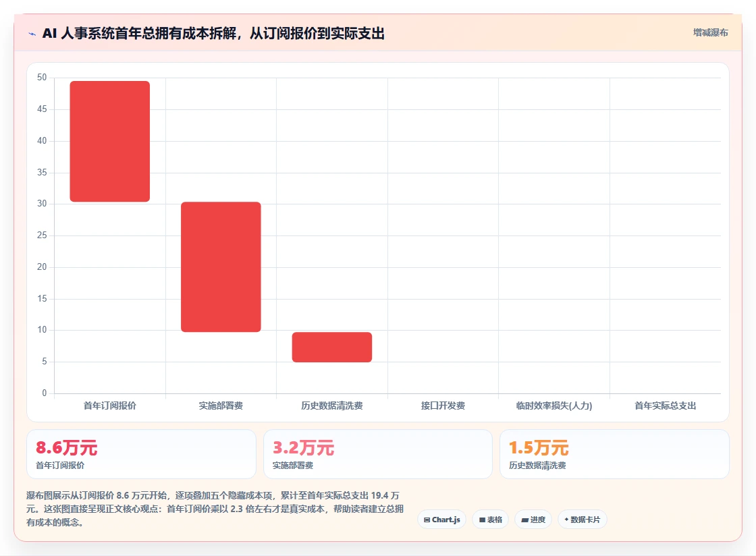This screenshot has width=756, height=556.
Task: Click the 历史数据清洗费 x-axis label
Action: [331, 406]
